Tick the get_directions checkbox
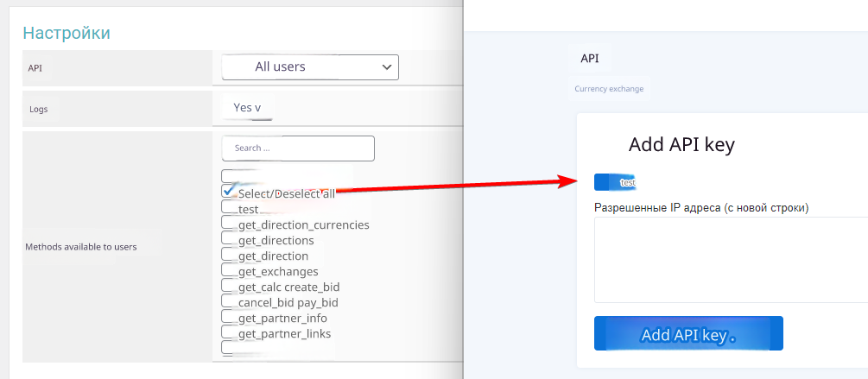868x379 pixels. point(229,240)
